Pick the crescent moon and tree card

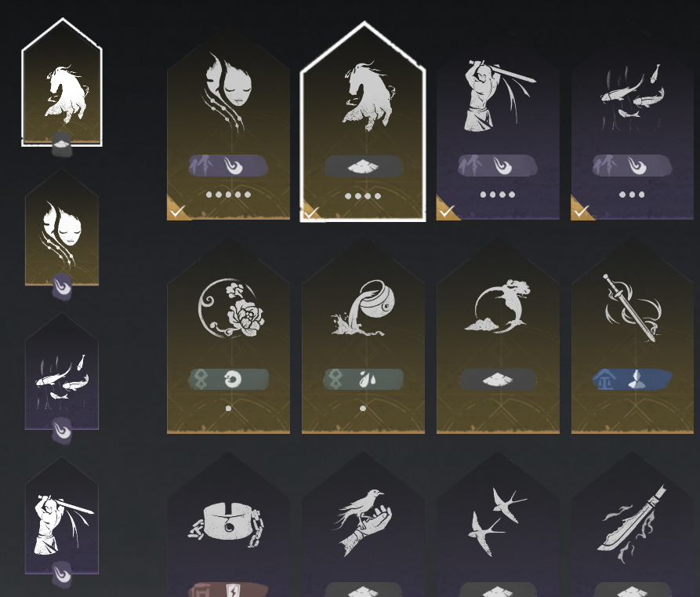pyautogui.click(x=498, y=337)
